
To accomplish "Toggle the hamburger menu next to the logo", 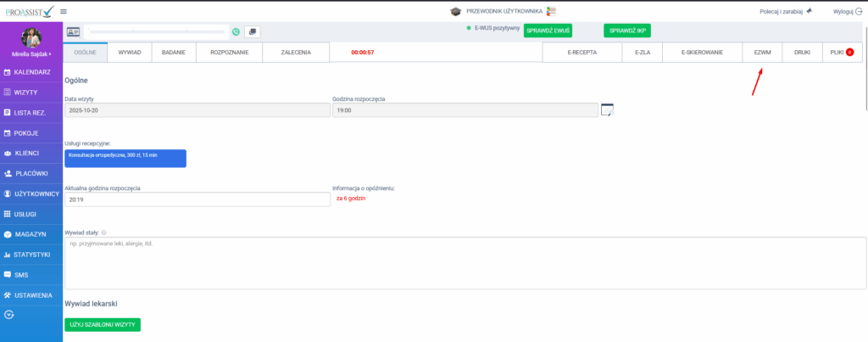I will pyautogui.click(x=64, y=11).
